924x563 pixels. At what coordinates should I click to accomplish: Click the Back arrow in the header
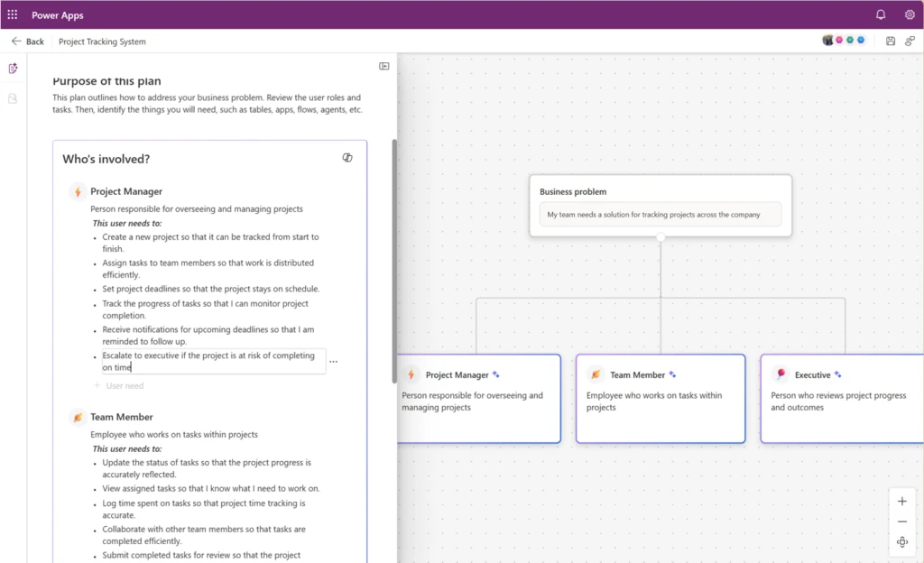click(x=16, y=41)
